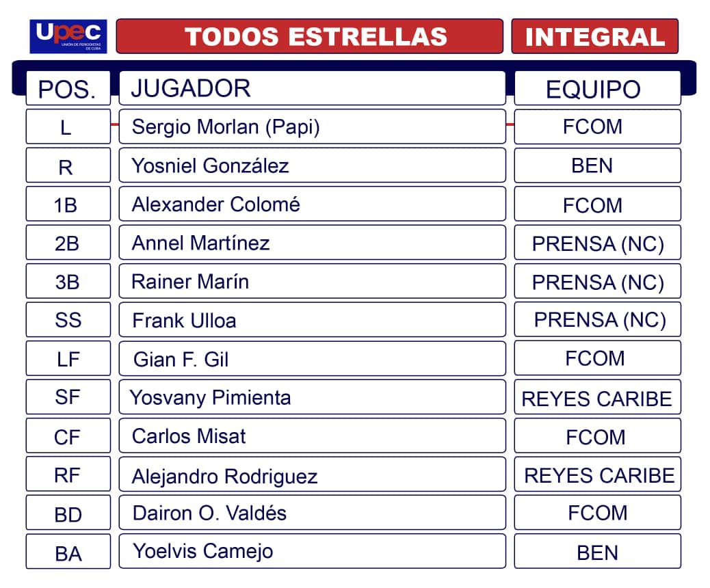Click the SS position cell
Screen dimensions: 710x588
click(x=68, y=319)
